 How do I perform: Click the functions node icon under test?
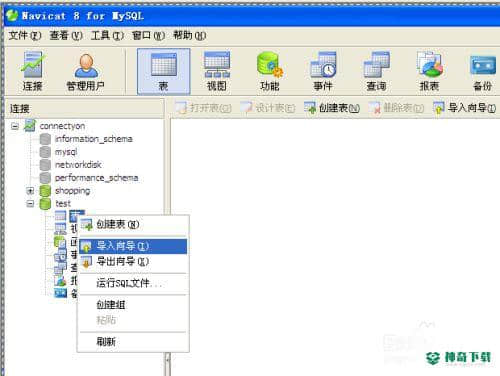[x=60, y=242]
